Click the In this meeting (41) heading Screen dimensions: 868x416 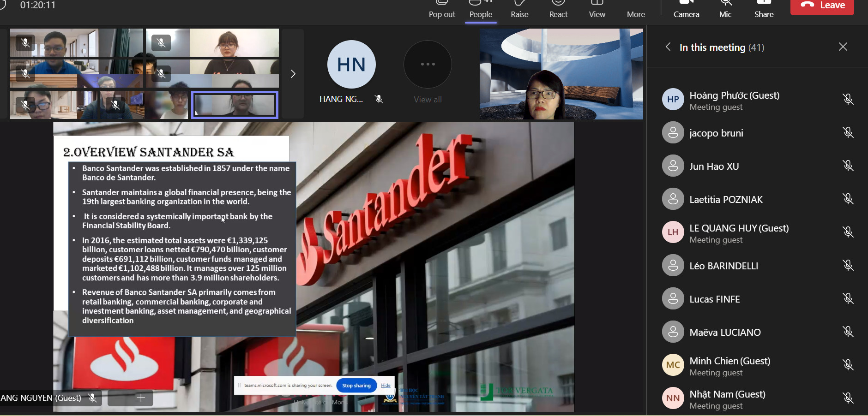[x=722, y=47]
